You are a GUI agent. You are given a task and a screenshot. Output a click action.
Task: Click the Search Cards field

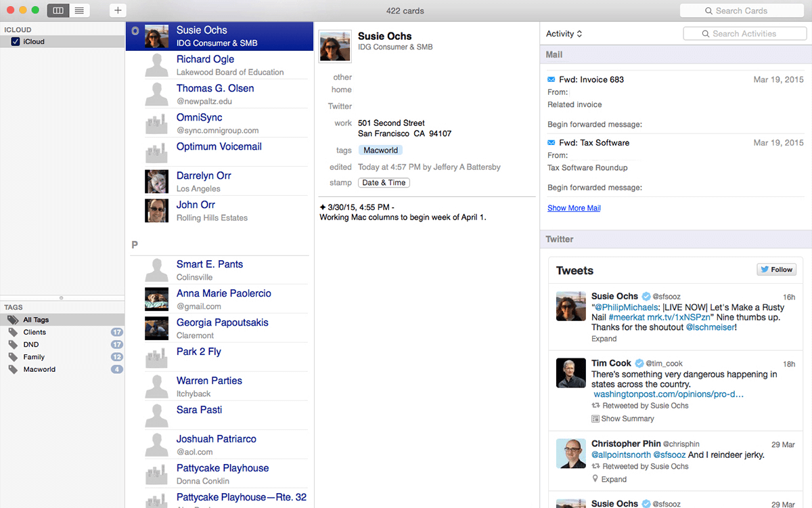pos(742,11)
